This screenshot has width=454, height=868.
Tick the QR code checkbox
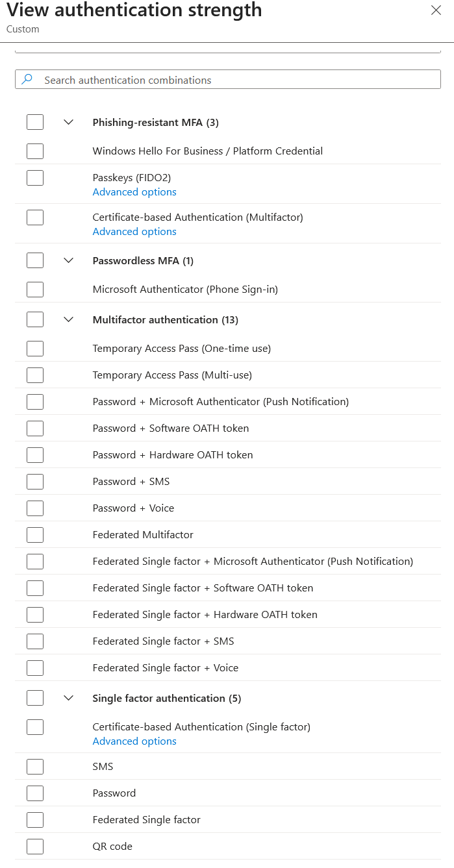(x=35, y=847)
